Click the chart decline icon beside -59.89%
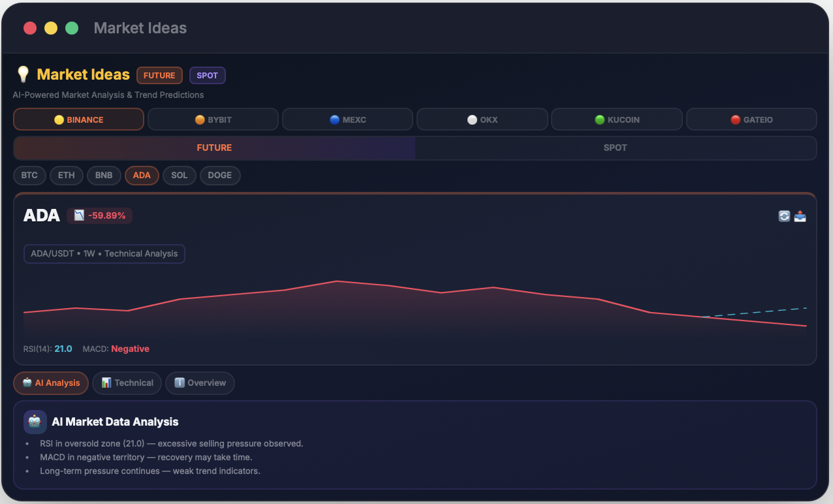 click(x=79, y=215)
